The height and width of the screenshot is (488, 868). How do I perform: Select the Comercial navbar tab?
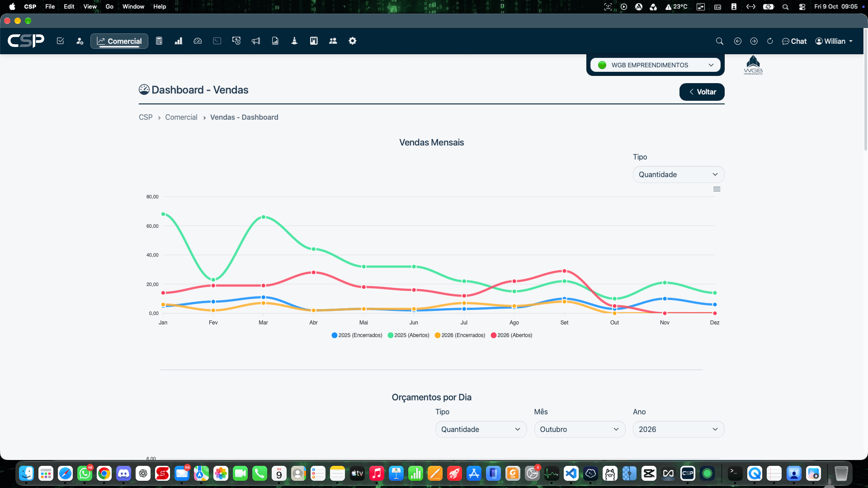(119, 41)
